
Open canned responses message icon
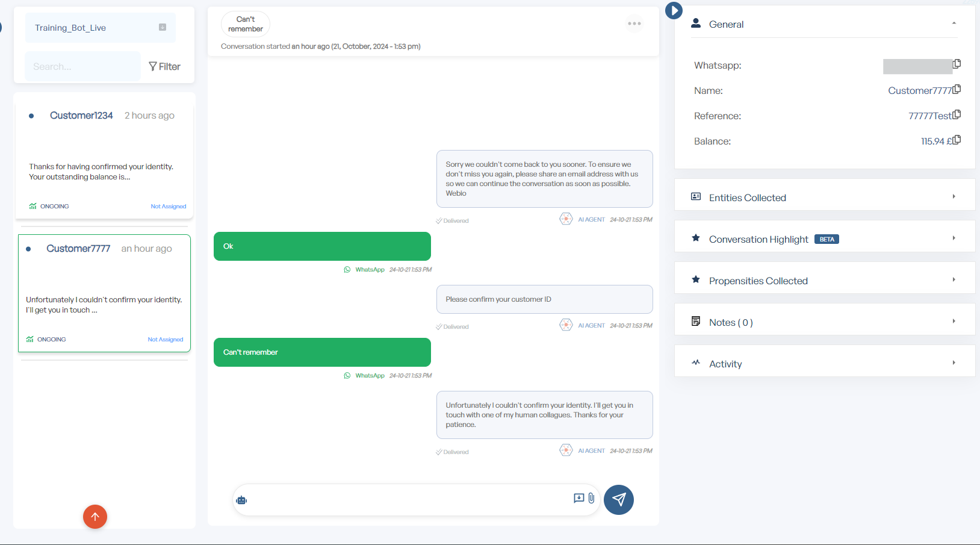578,498
